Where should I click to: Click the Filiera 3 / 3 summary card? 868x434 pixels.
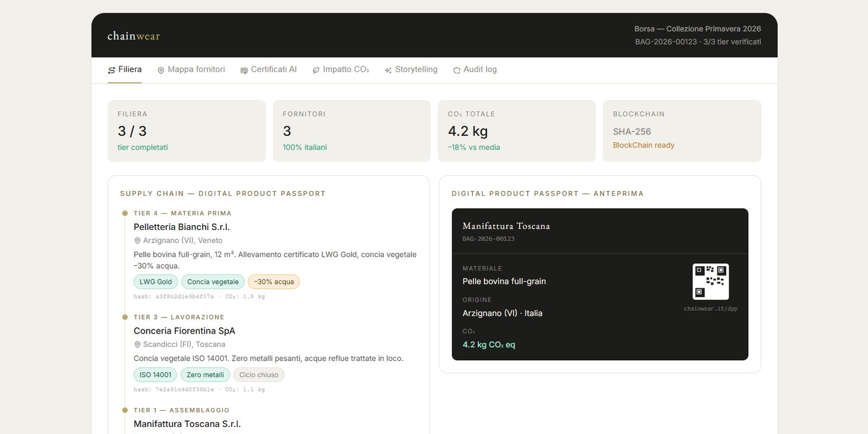(187, 131)
